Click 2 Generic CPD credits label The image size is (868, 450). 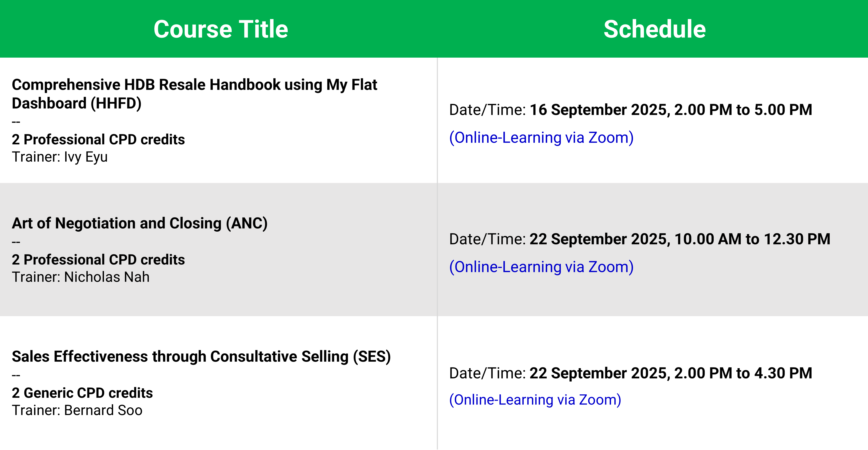click(x=82, y=393)
